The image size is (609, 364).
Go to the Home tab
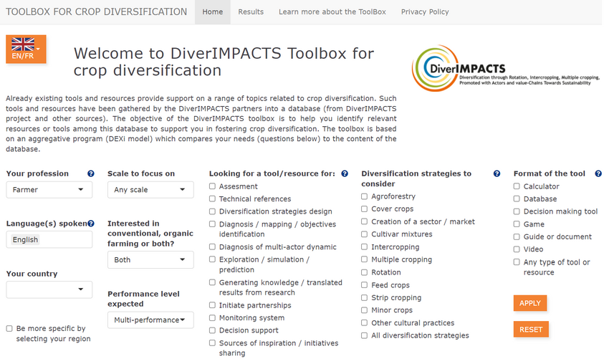pos(213,12)
